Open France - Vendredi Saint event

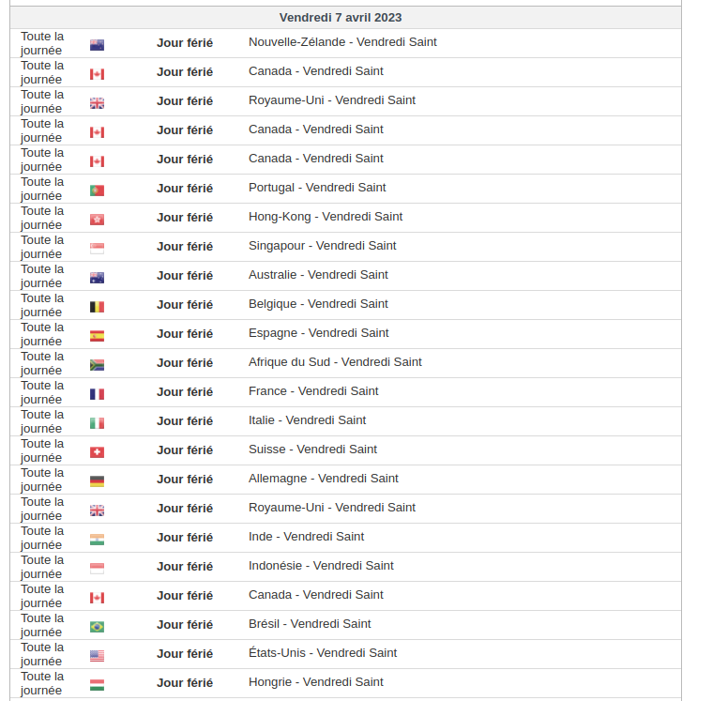313,391
